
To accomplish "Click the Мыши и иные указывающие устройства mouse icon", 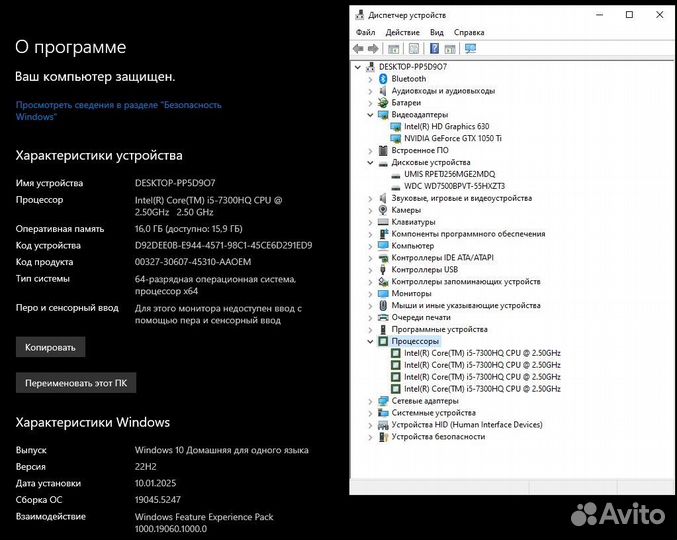I will point(383,306).
